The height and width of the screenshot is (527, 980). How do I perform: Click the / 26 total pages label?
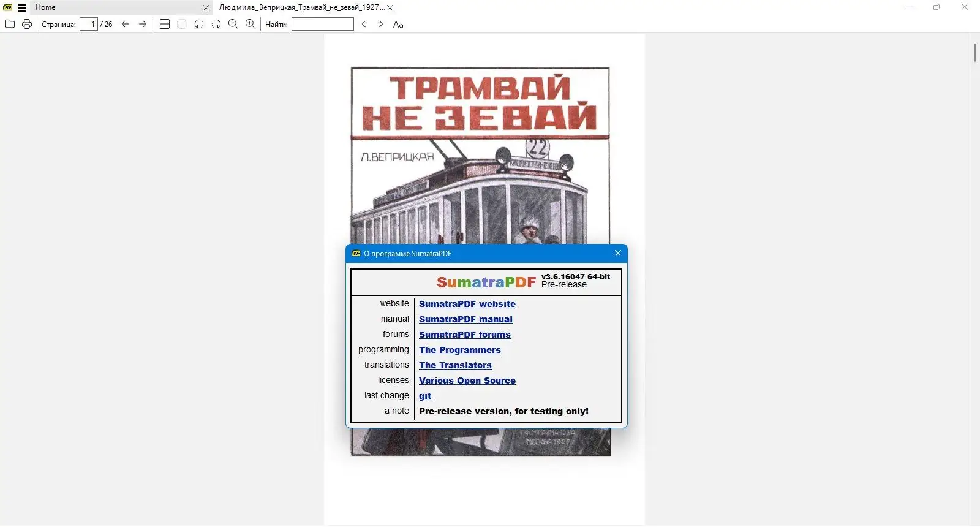point(107,25)
